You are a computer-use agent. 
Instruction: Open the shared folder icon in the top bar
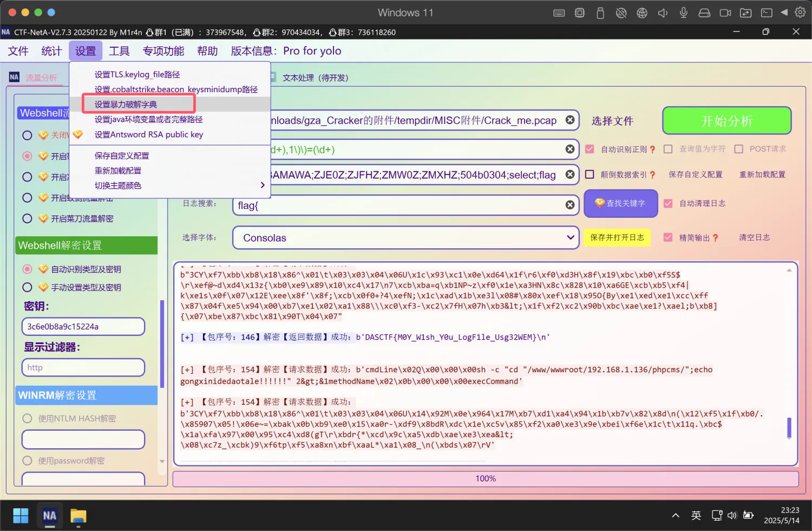[746, 12]
